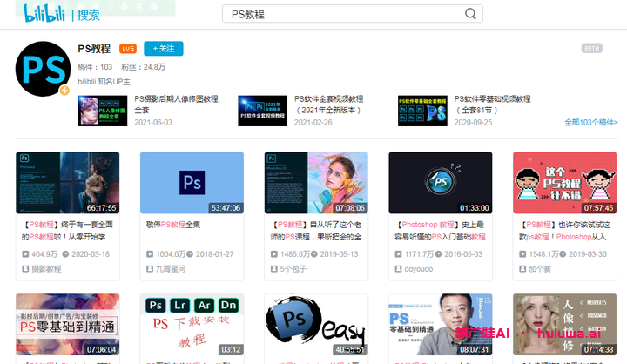This screenshot has height=364, width=627.
Task: Click the PS教程 channel avatar
Action: [x=42, y=68]
